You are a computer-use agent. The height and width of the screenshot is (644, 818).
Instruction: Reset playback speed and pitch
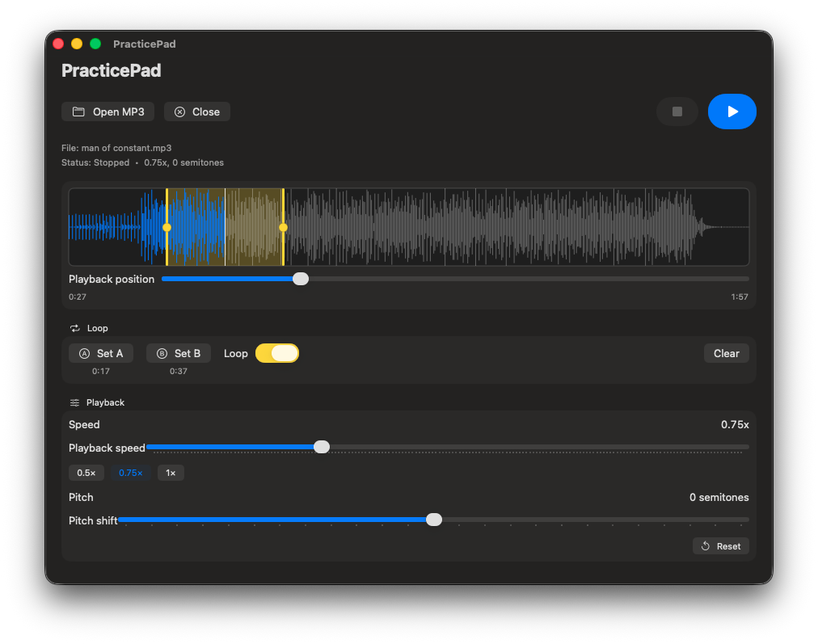pos(721,546)
